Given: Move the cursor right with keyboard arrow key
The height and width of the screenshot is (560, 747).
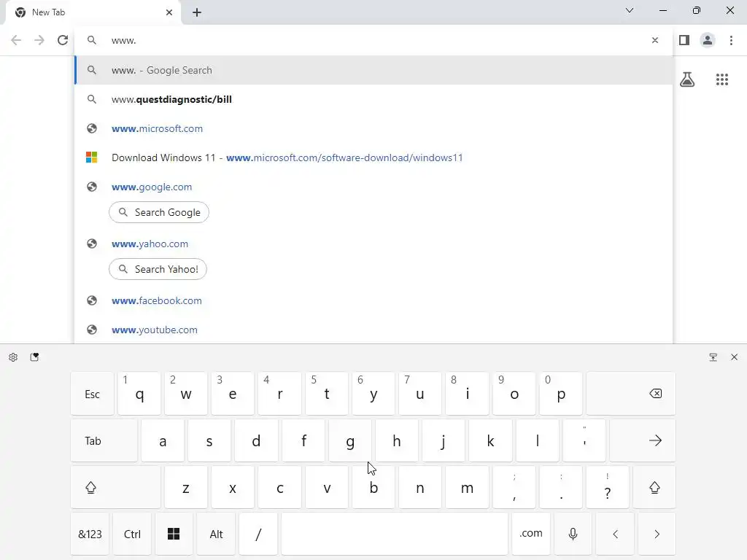Looking at the screenshot, I should pyautogui.click(x=657, y=534).
